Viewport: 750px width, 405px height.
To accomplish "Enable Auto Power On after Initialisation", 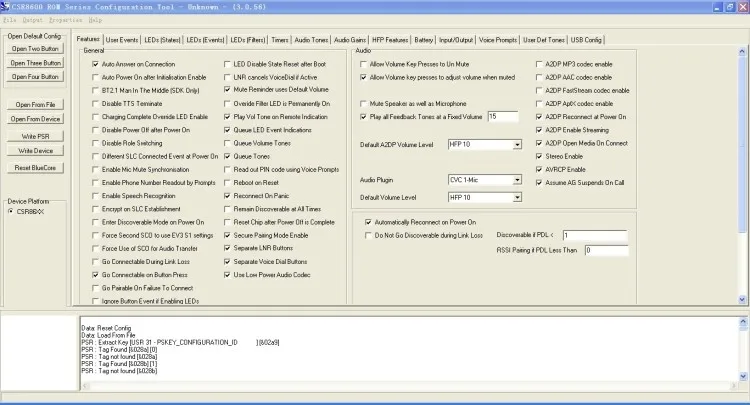I will pyautogui.click(x=96, y=77).
